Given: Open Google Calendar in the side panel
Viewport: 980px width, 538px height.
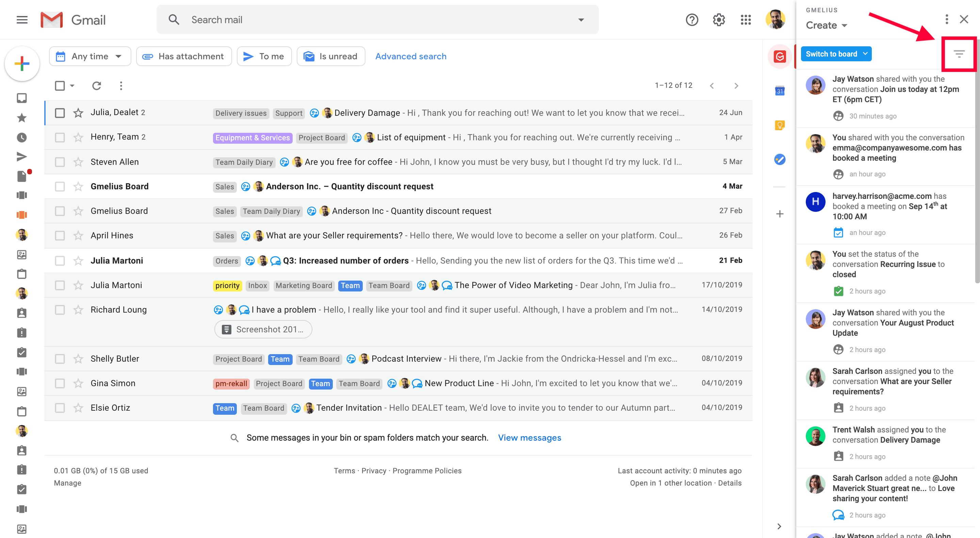Looking at the screenshot, I should (780, 91).
